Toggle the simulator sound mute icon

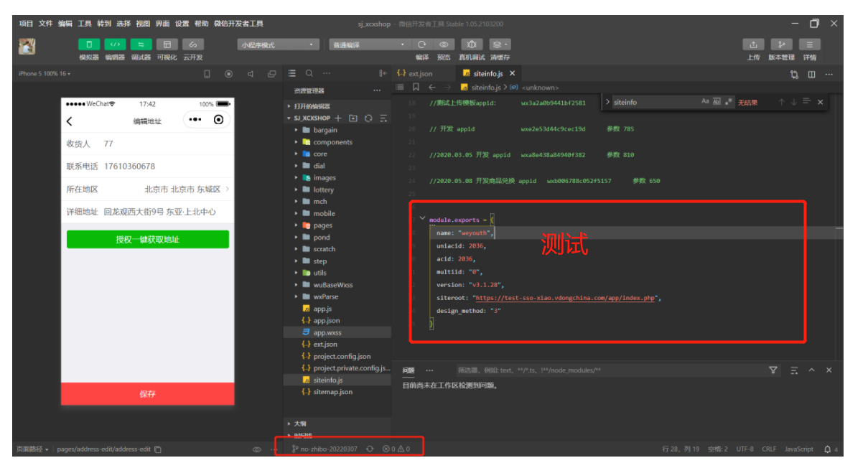(250, 74)
